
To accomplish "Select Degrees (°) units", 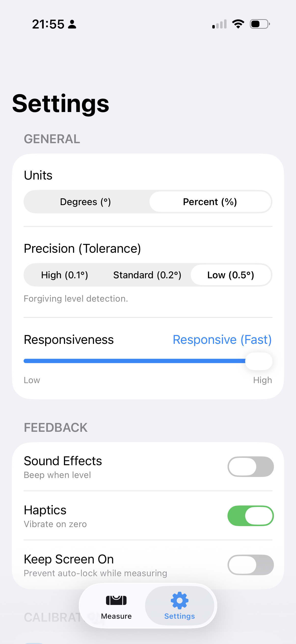I will point(85,202).
